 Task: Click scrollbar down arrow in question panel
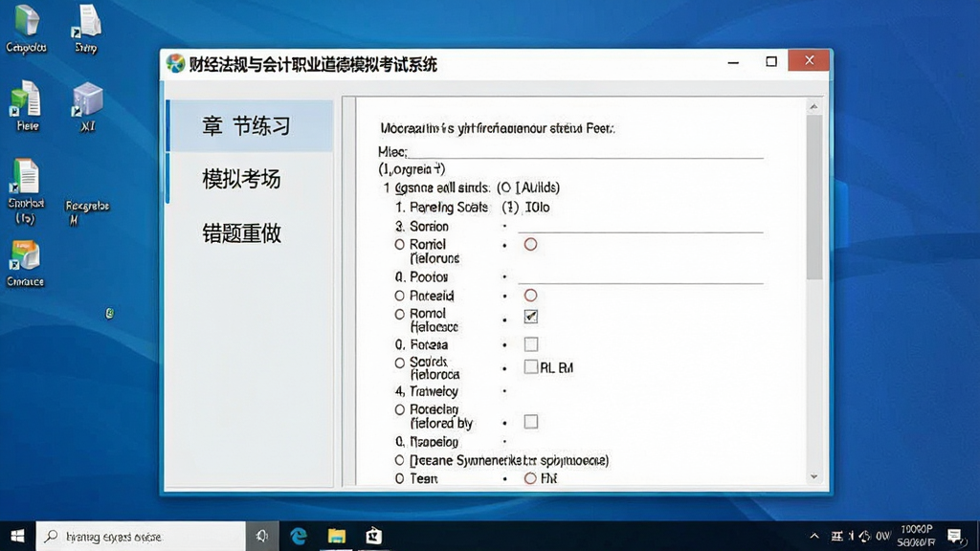pyautogui.click(x=813, y=476)
